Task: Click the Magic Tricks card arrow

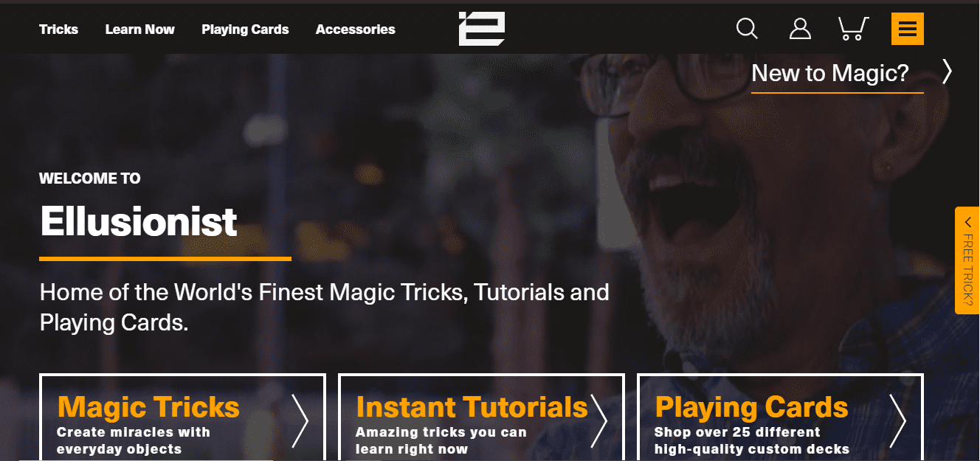Action: coord(300,421)
